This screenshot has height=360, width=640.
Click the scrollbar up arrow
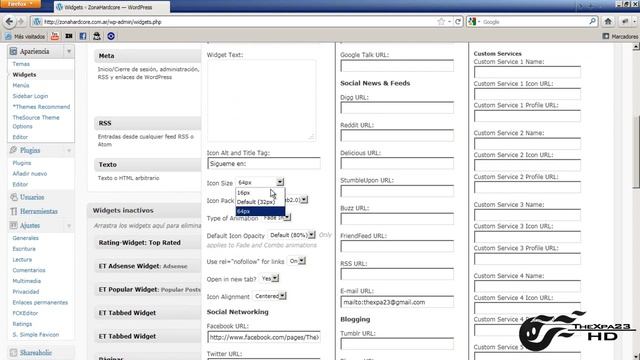[636, 47]
